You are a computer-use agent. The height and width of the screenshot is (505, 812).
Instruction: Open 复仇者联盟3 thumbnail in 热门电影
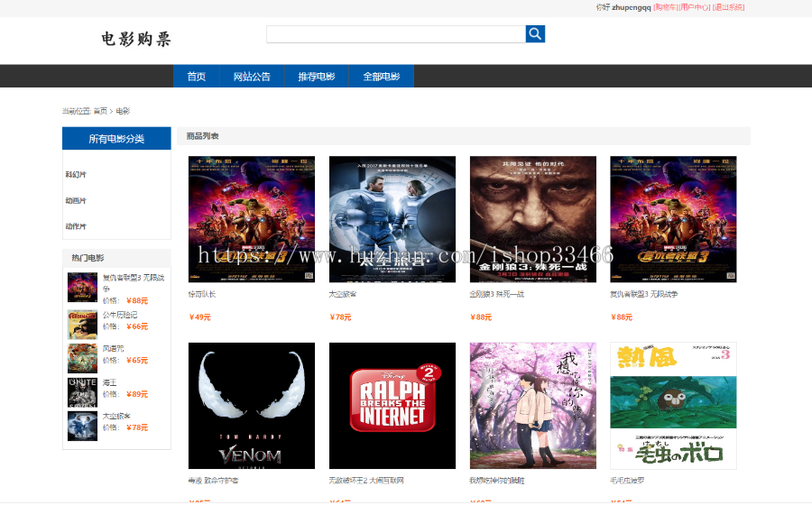tap(82, 287)
